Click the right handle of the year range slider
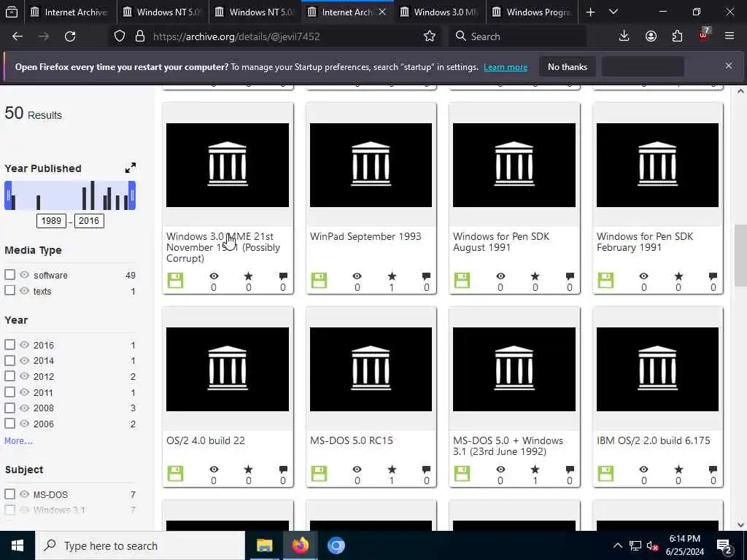747x560 pixels. 133,195
